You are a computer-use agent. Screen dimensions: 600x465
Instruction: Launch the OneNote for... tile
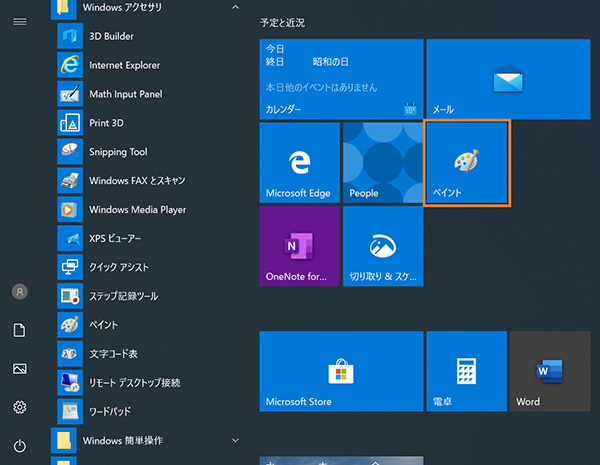[x=300, y=246]
